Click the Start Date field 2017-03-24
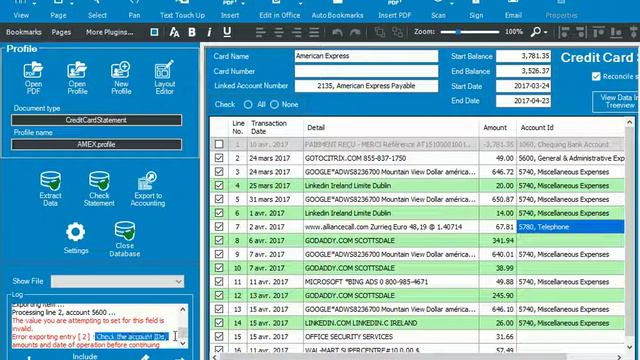640x360 pixels. click(x=523, y=86)
